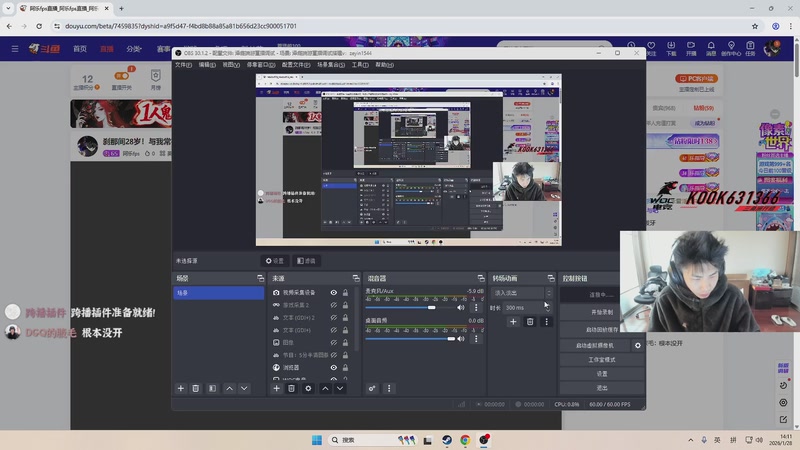
Task: Open scene filters icon in scenes toolbar
Action: pos(212,389)
